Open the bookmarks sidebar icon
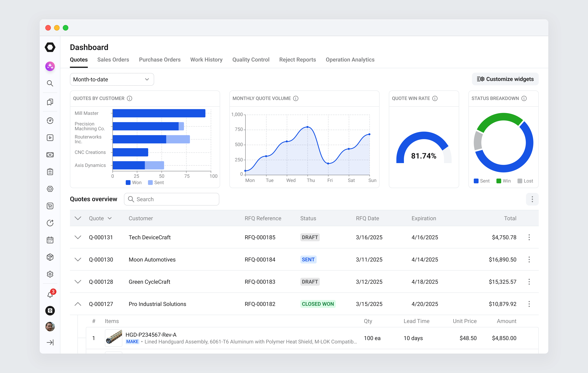The image size is (588, 373). click(50, 102)
